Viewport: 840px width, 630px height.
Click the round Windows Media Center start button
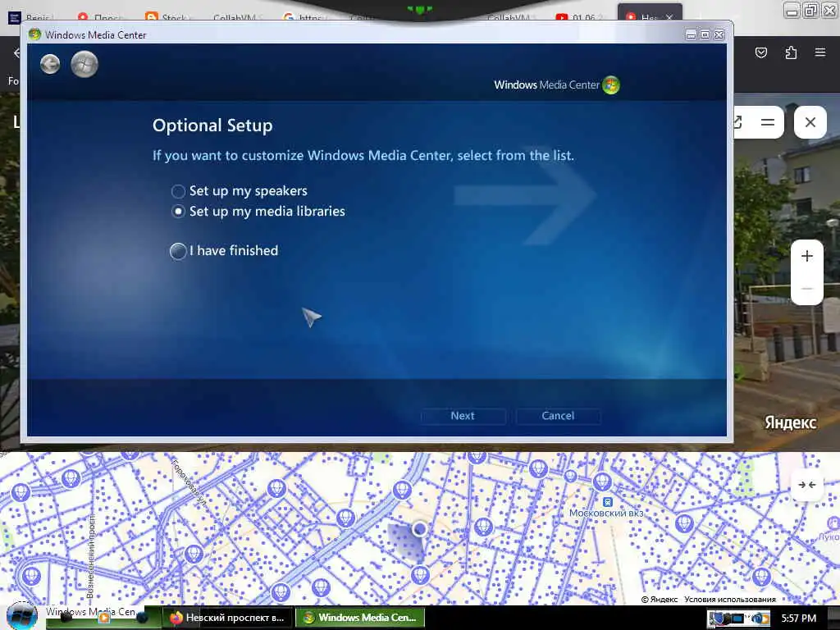tap(84, 65)
